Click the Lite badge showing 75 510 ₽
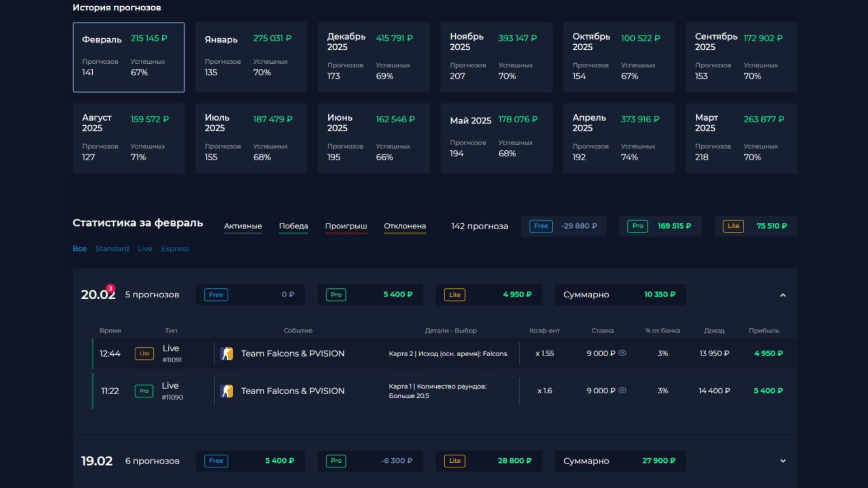The width and height of the screenshot is (868, 488). (x=733, y=226)
